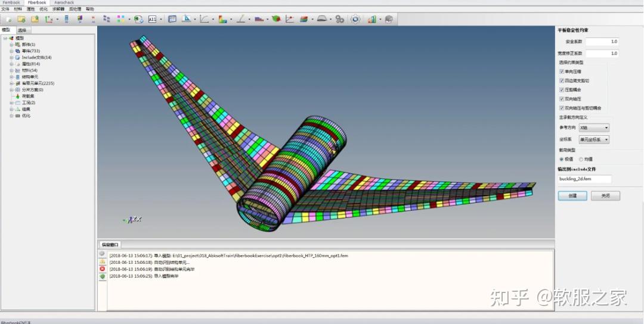Click the new file toolbar icon
The width and height of the screenshot is (644, 324).
pyautogui.click(x=8, y=19)
